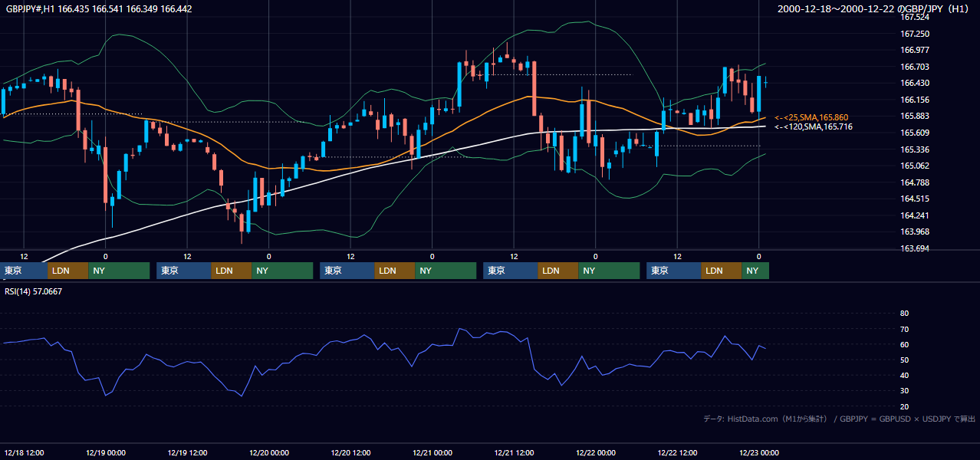The width and height of the screenshot is (980, 460).
Task: Click the 東京 session block for 12/20
Action: pyautogui.click(x=347, y=271)
